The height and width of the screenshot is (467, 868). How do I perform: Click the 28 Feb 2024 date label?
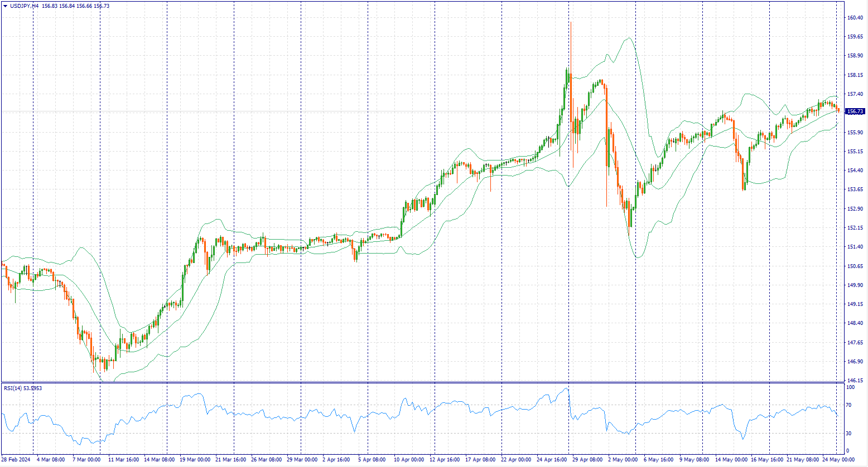tap(16, 460)
